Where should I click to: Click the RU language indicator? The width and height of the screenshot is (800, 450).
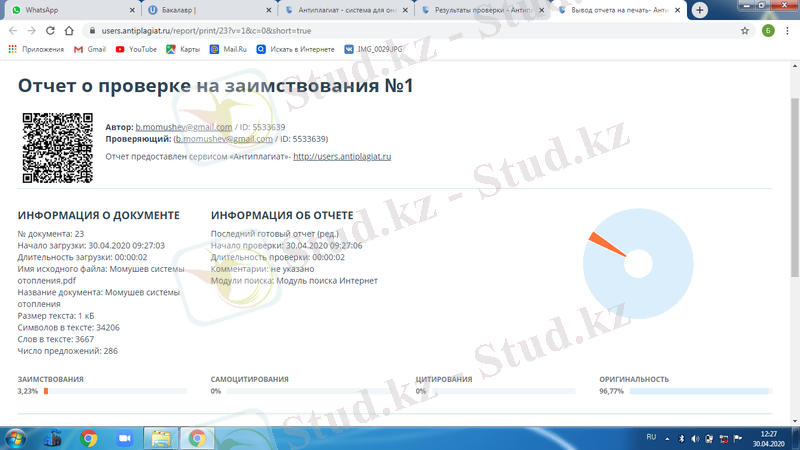pos(651,437)
